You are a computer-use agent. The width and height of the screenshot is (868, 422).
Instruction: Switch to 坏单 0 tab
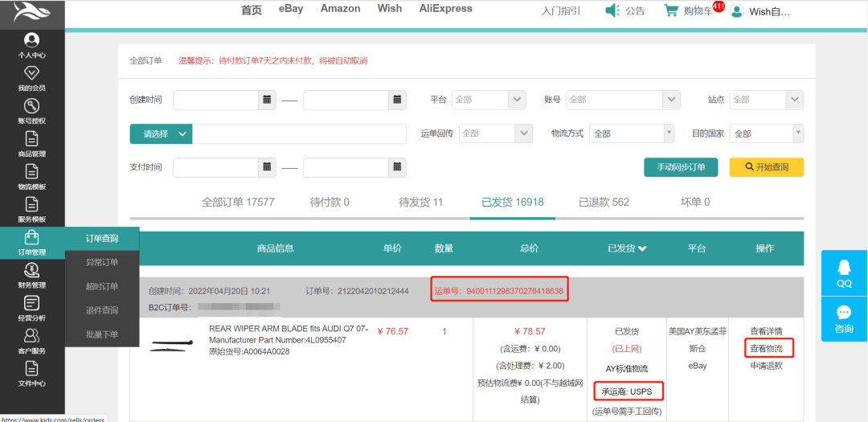coord(694,202)
